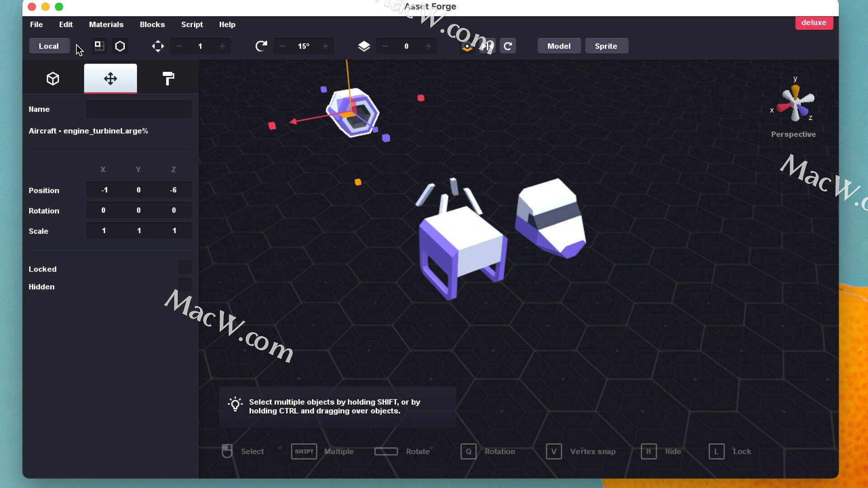The height and width of the screenshot is (488, 868).
Task: Click the Y axis on orientation gizmo
Action: (x=795, y=90)
